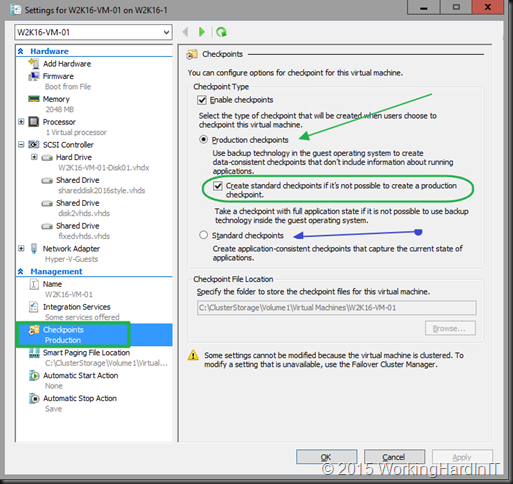Click the Add Hardware icon
This screenshot has width=513, height=484.
pos(34,63)
